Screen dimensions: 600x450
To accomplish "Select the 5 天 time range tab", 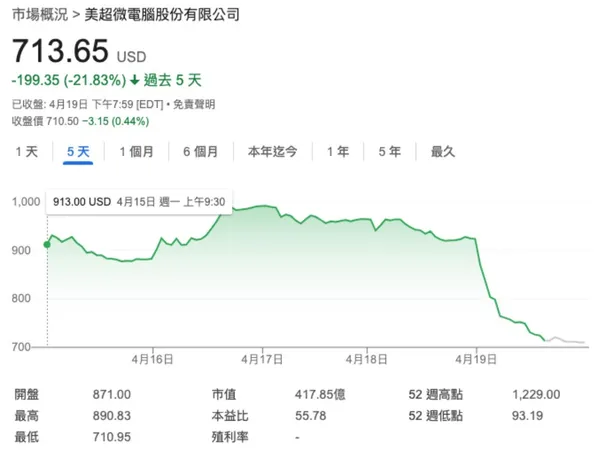I will tap(78, 152).
